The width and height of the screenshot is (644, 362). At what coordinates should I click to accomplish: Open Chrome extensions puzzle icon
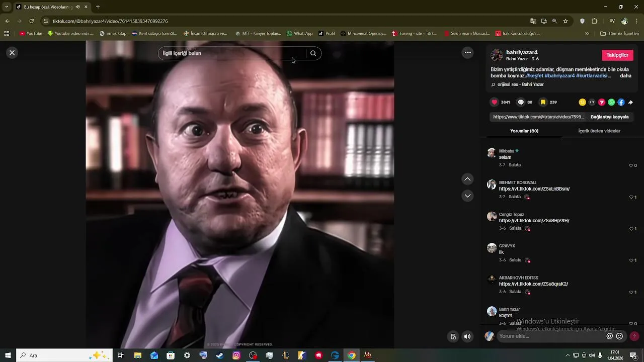coord(595,21)
